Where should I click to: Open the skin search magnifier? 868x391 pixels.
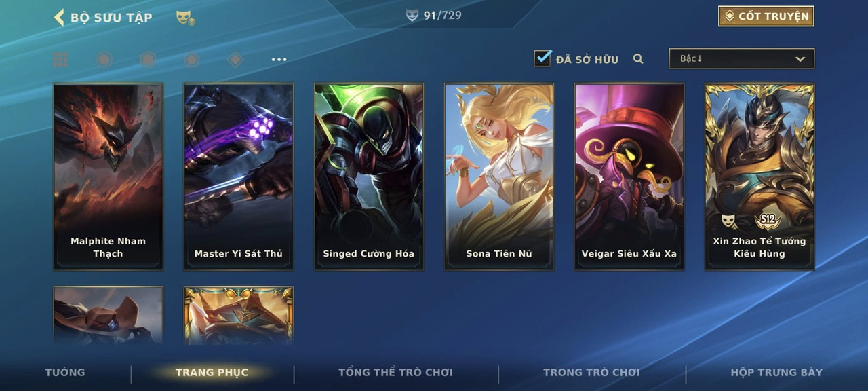(x=638, y=59)
